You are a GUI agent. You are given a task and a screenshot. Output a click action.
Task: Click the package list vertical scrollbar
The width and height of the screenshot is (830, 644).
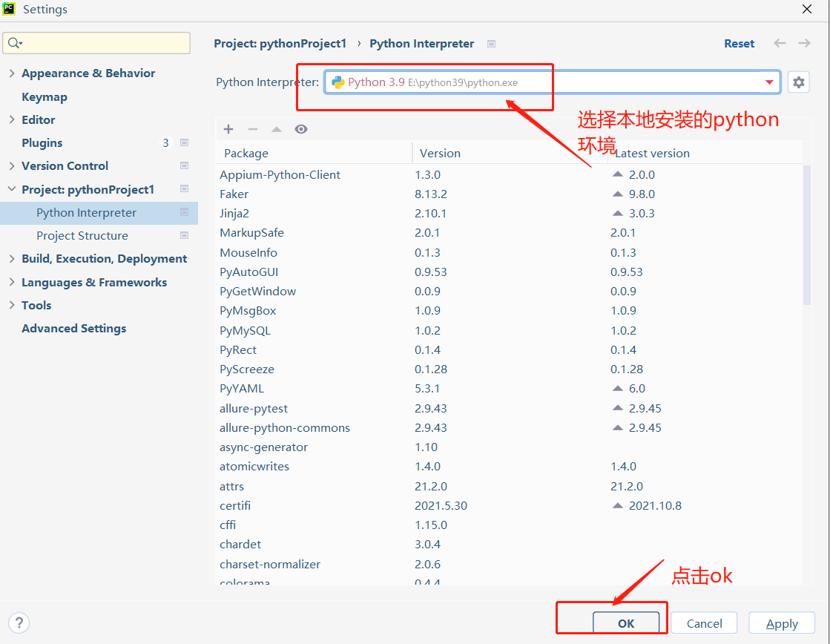tap(807, 235)
